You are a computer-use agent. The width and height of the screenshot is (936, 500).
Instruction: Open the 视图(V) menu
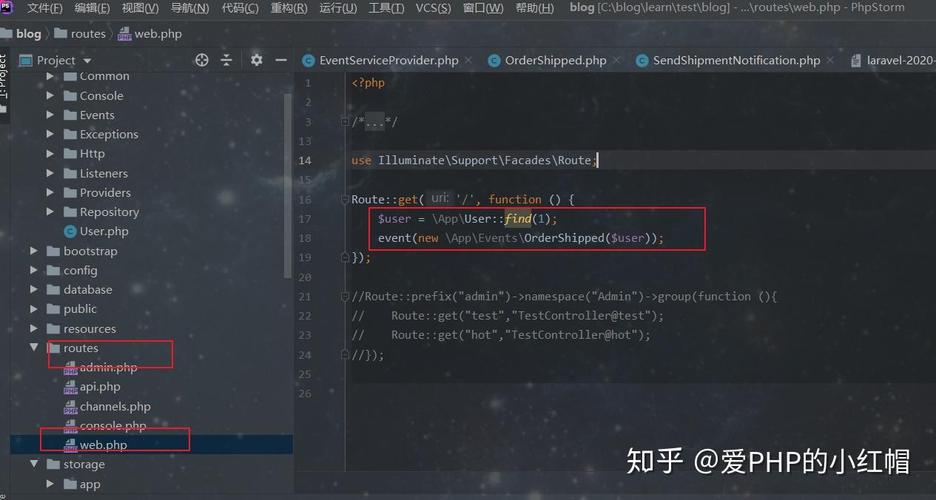140,8
